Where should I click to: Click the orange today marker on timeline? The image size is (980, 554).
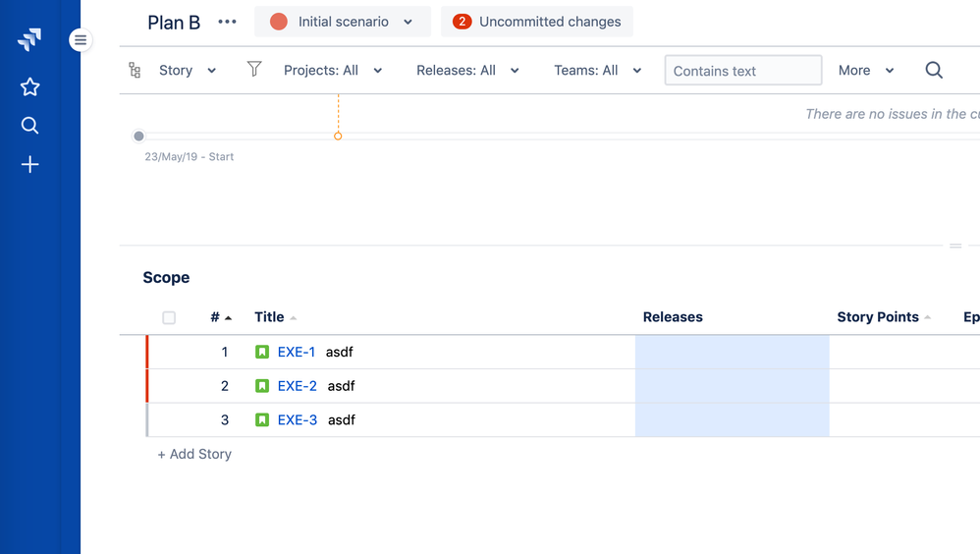pos(338,136)
